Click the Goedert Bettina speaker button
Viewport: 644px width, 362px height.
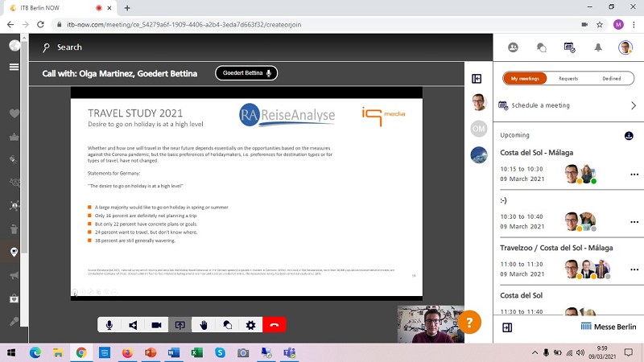[246, 73]
